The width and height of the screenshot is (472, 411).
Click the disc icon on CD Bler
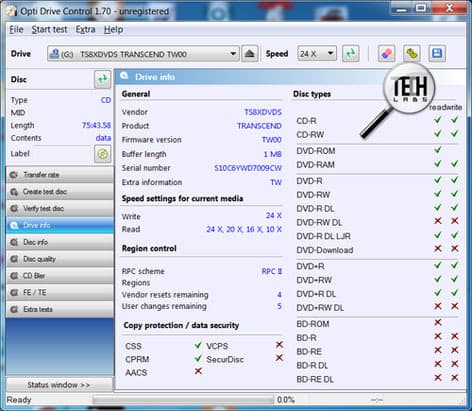pyautogui.click(x=14, y=276)
